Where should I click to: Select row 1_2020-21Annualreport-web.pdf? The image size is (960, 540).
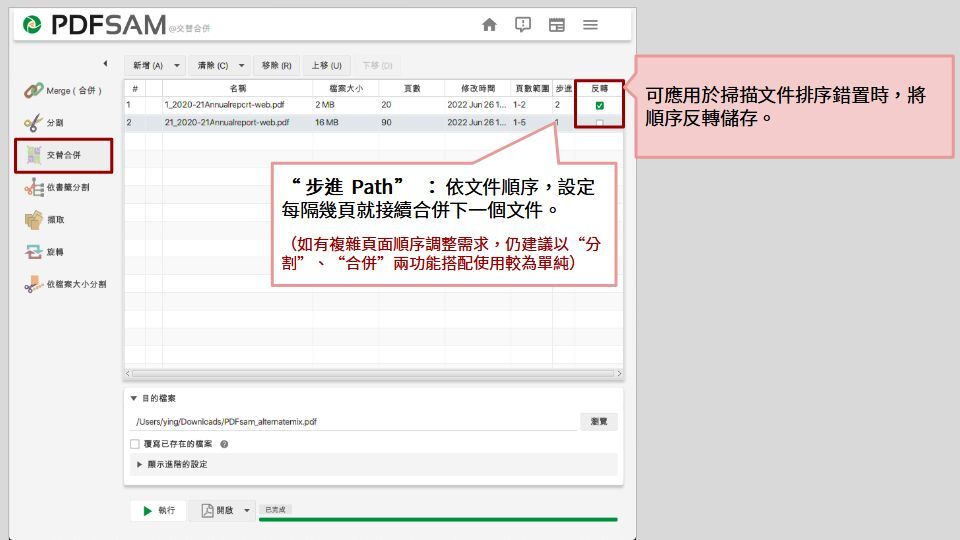pos(373,105)
